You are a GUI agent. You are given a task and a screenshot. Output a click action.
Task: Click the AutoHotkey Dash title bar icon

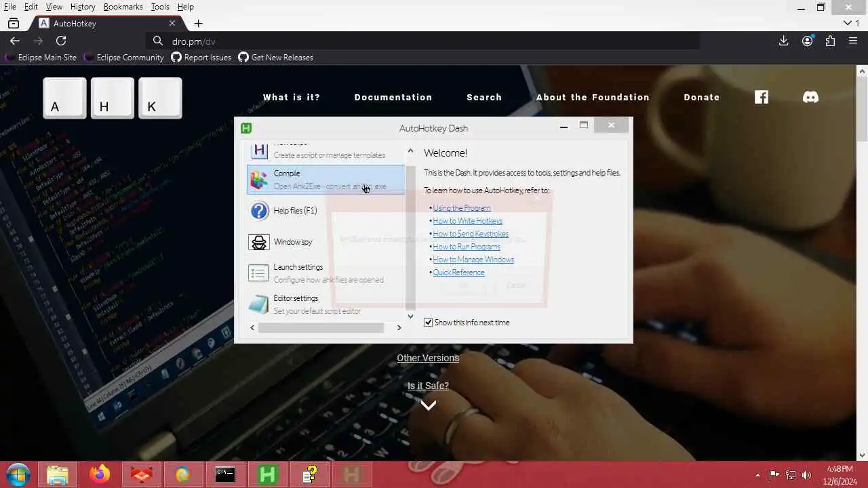click(246, 127)
